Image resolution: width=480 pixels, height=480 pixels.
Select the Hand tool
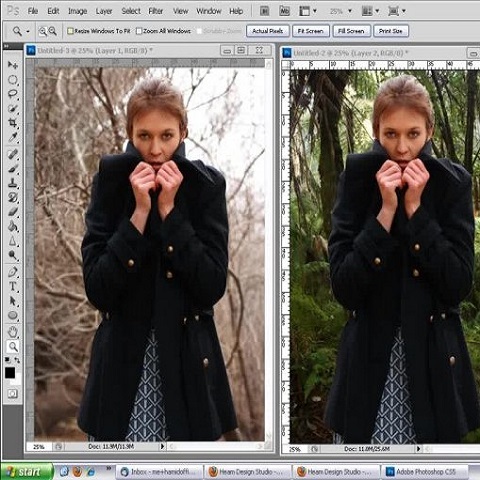[x=13, y=332]
